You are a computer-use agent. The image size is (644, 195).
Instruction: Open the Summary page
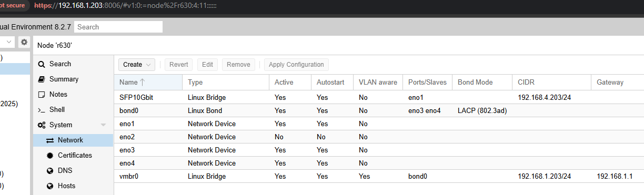coord(73,79)
